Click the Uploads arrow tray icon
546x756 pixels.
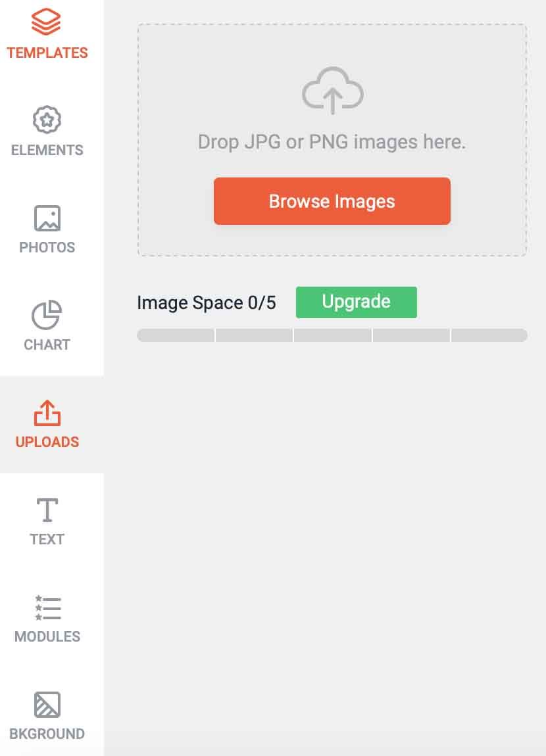[47, 413]
